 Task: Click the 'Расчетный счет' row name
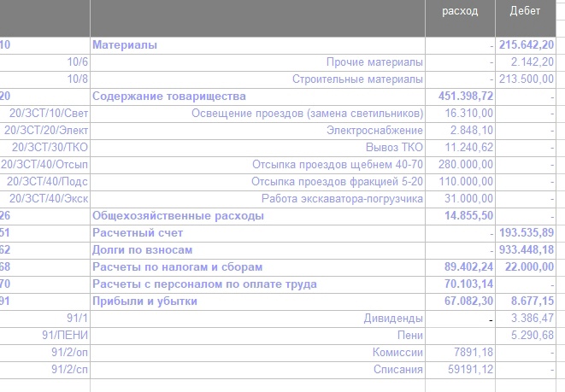click(x=138, y=232)
